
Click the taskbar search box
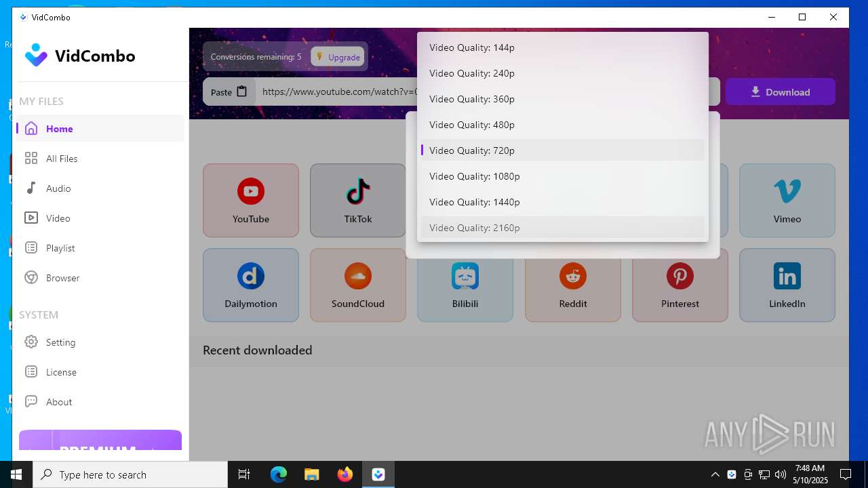[x=130, y=474]
